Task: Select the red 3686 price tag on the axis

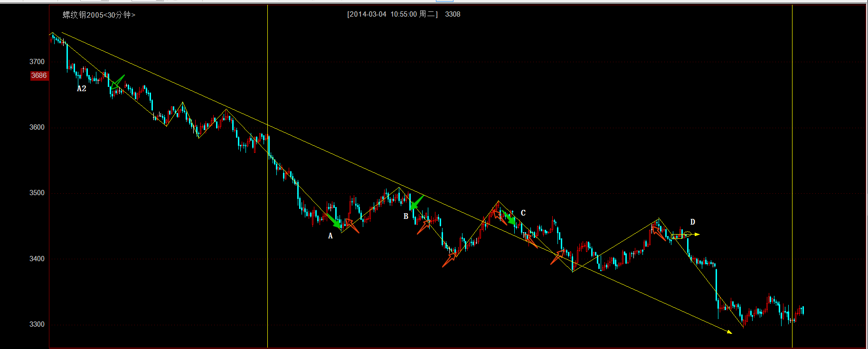Action: (x=39, y=75)
